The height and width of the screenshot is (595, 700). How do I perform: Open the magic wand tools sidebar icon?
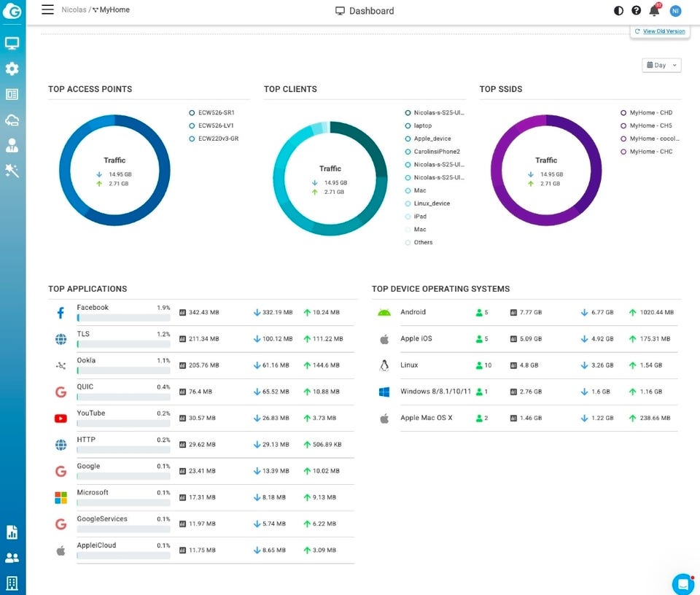[12, 171]
